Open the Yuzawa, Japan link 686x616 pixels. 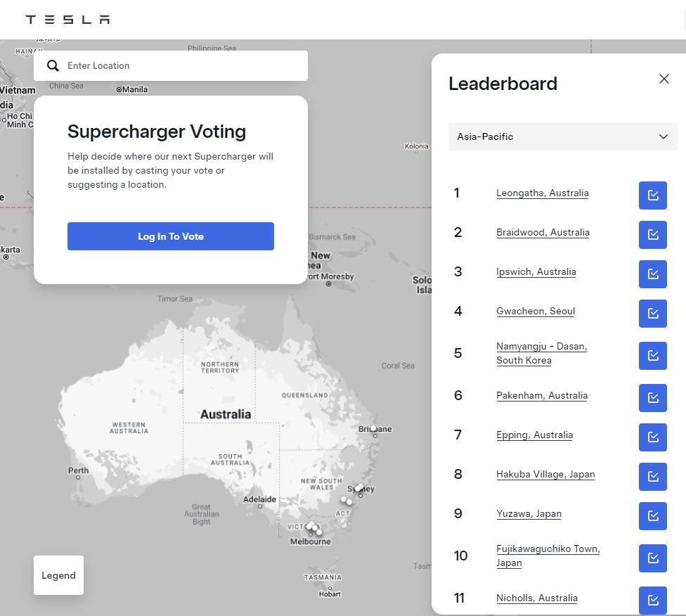click(x=529, y=514)
